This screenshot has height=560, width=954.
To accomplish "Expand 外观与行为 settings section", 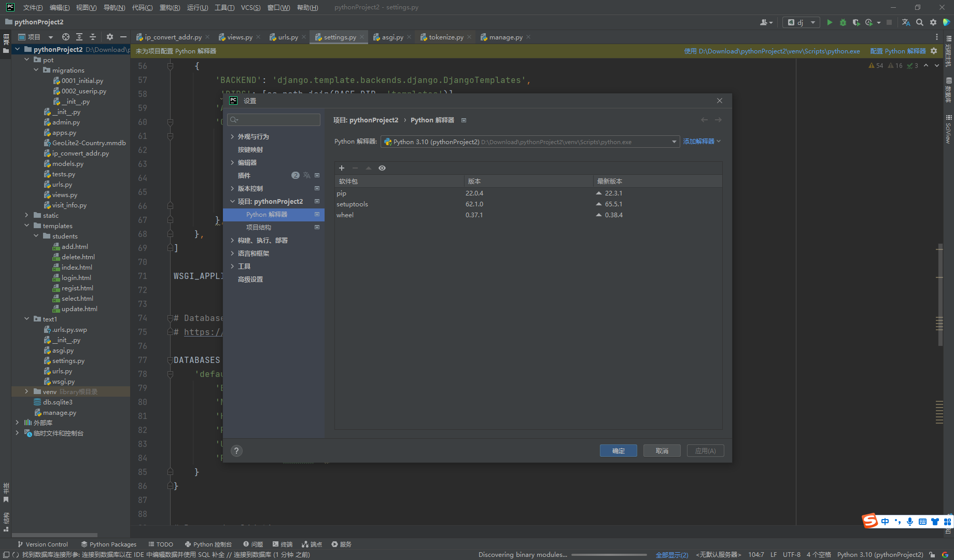I will 232,136.
